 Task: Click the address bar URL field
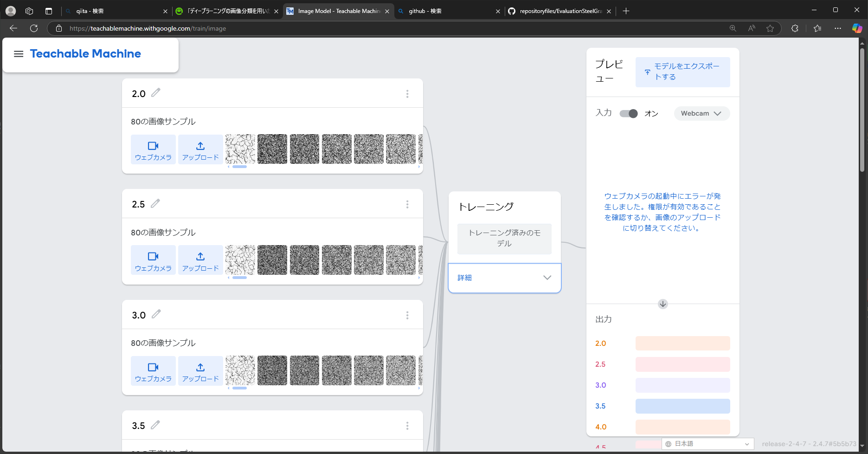(x=394, y=28)
